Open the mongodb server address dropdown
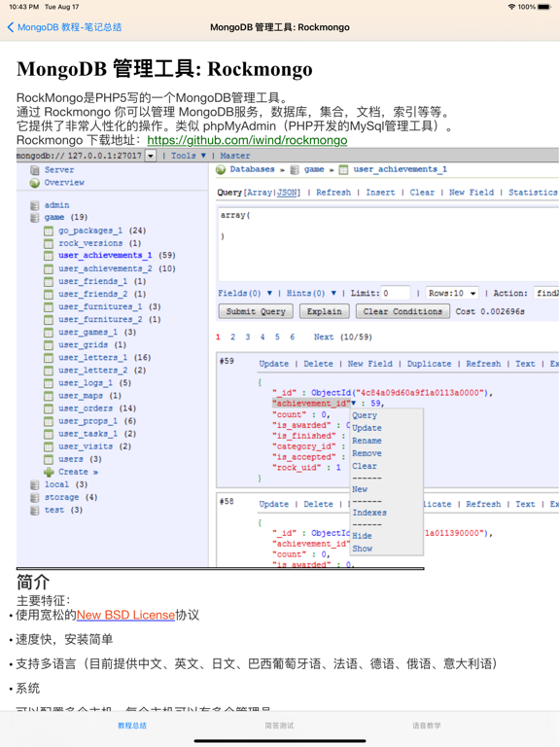Image resolution: width=560 pixels, height=747 pixels. pyautogui.click(x=151, y=156)
